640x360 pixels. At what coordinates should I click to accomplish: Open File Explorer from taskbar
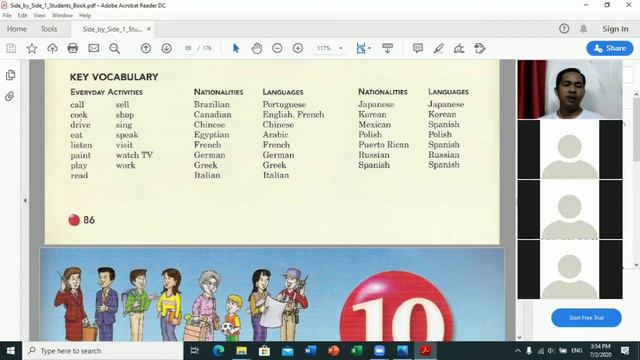(242, 351)
